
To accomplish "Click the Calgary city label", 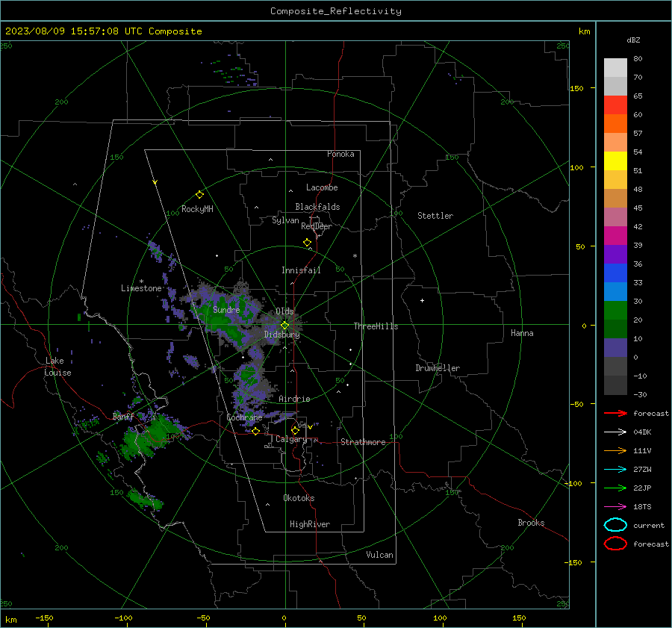I will (x=291, y=439).
